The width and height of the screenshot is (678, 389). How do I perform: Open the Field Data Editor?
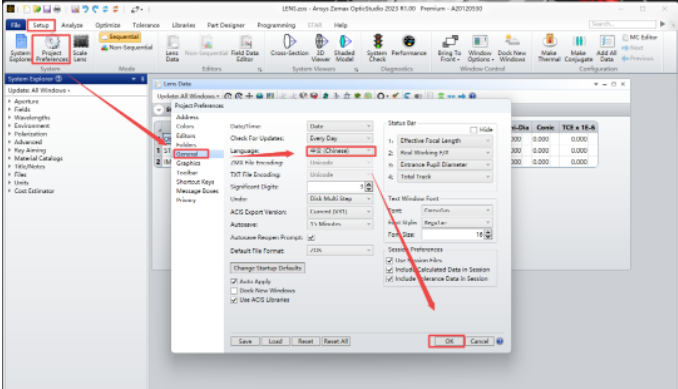point(245,48)
